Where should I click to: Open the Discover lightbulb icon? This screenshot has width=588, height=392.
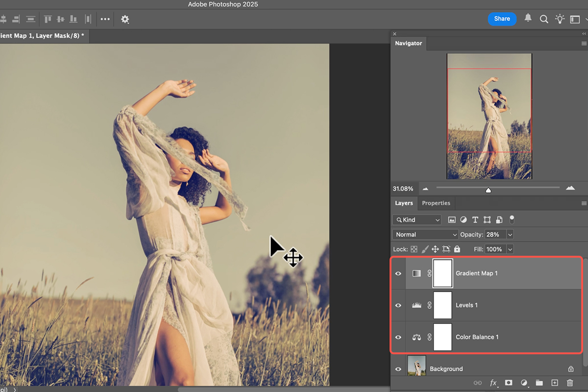(560, 19)
